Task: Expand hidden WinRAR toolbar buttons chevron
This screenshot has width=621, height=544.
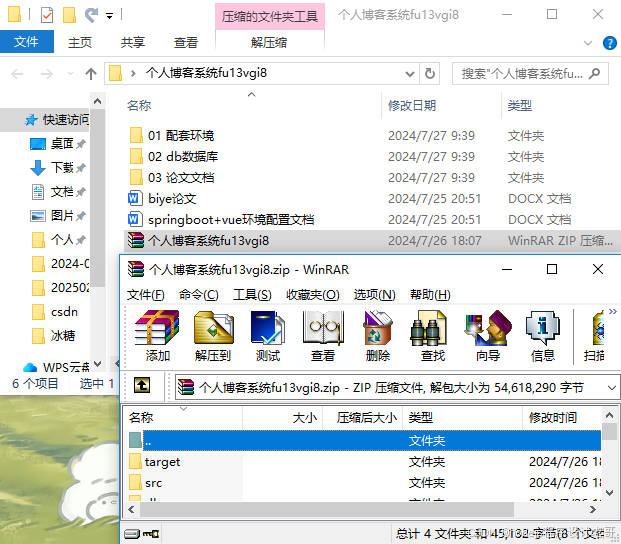Action: (613, 311)
